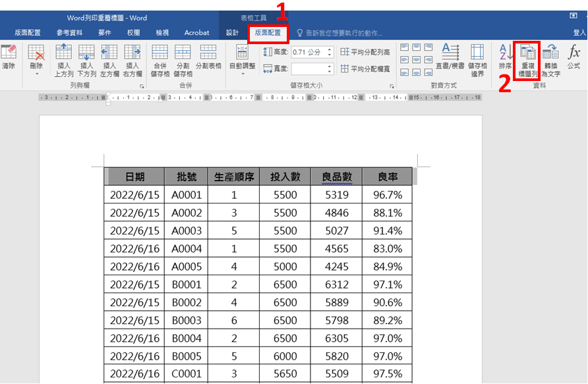Open the 參考資料 ribbon tab
This screenshot has width=588, height=384.
point(70,32)
